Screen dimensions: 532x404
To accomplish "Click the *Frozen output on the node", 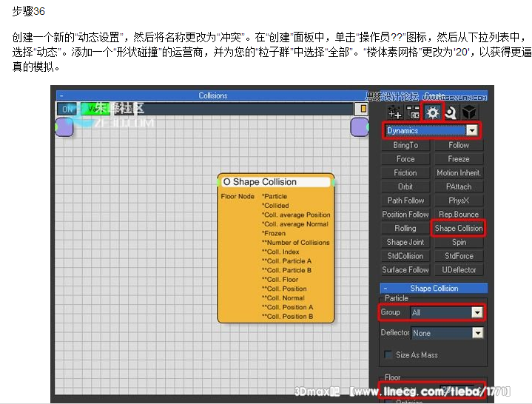I will [274, 233].
